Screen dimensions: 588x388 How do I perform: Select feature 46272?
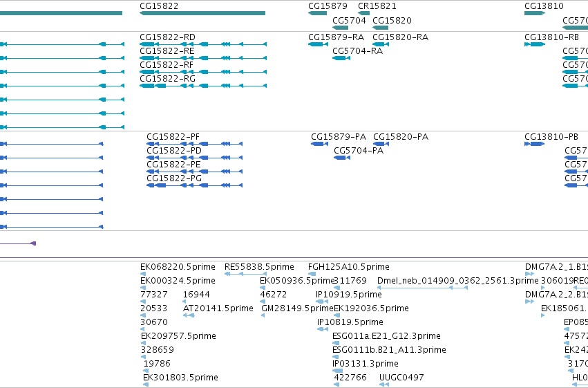click(x=274, y=295)
